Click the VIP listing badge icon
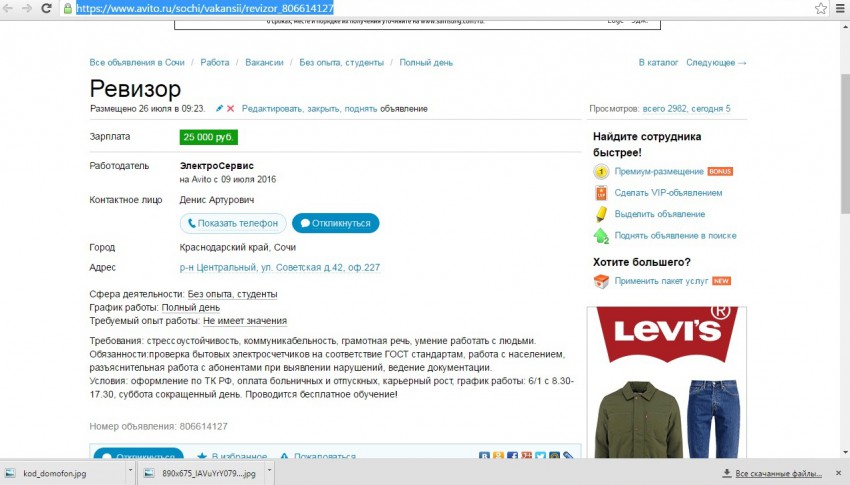 [x=601, y=193]
